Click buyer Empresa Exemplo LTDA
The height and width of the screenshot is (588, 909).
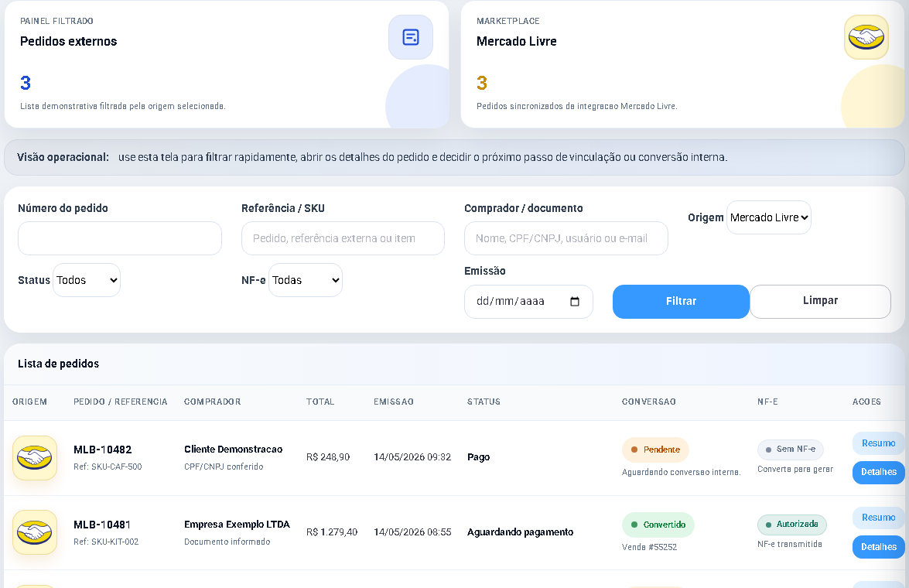237,525
